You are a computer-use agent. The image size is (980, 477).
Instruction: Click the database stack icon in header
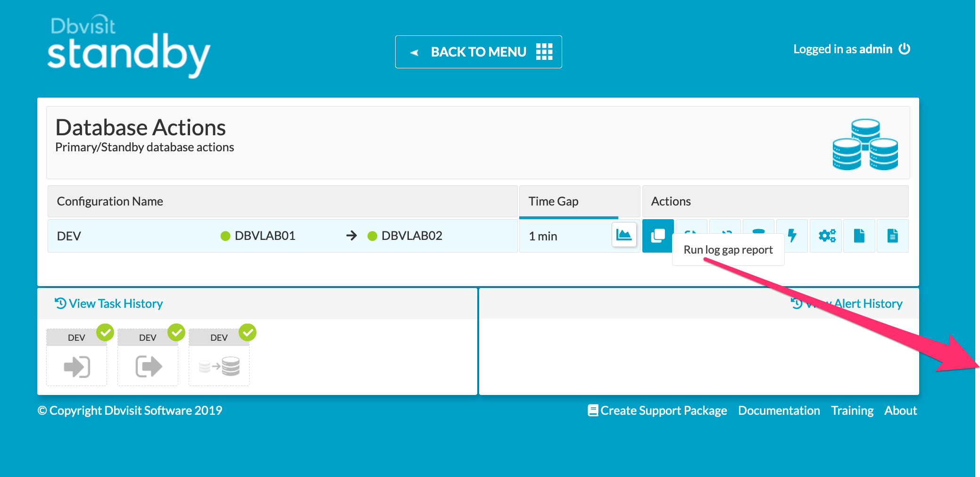[865, 144]
